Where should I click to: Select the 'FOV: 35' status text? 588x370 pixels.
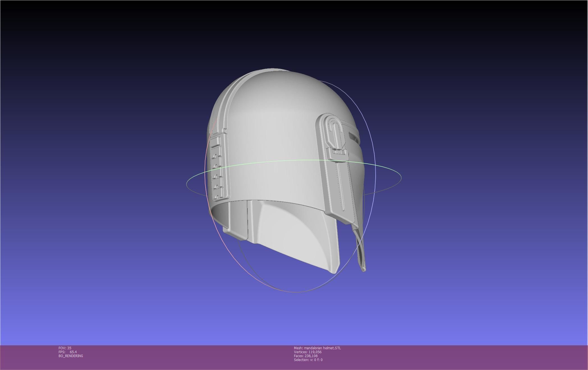[x=65, y=348]
